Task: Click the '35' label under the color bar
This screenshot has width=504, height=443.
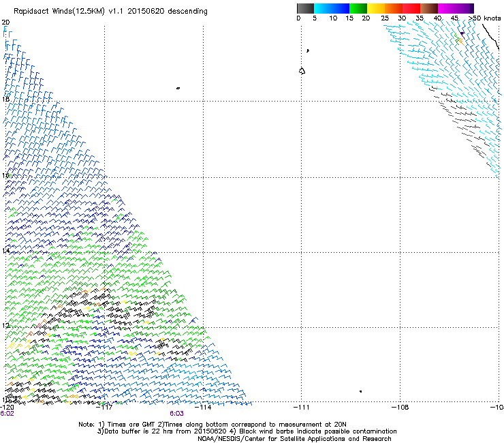Action: 420,18
